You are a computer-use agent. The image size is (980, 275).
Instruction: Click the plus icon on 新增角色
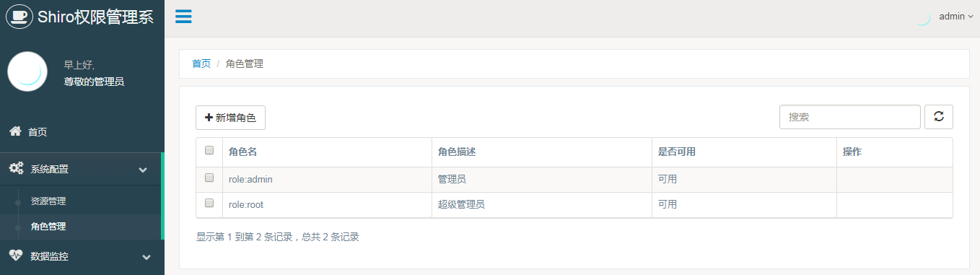pos(209,117)
